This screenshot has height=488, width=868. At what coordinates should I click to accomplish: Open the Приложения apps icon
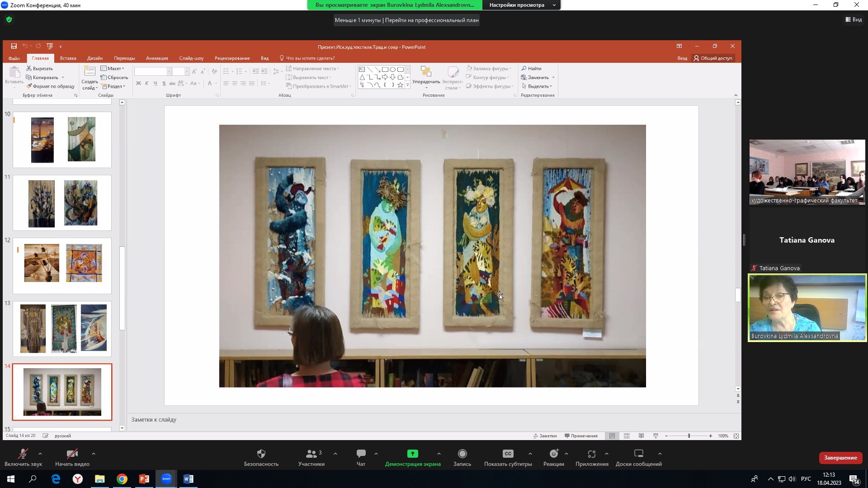(x=591, y=454)
